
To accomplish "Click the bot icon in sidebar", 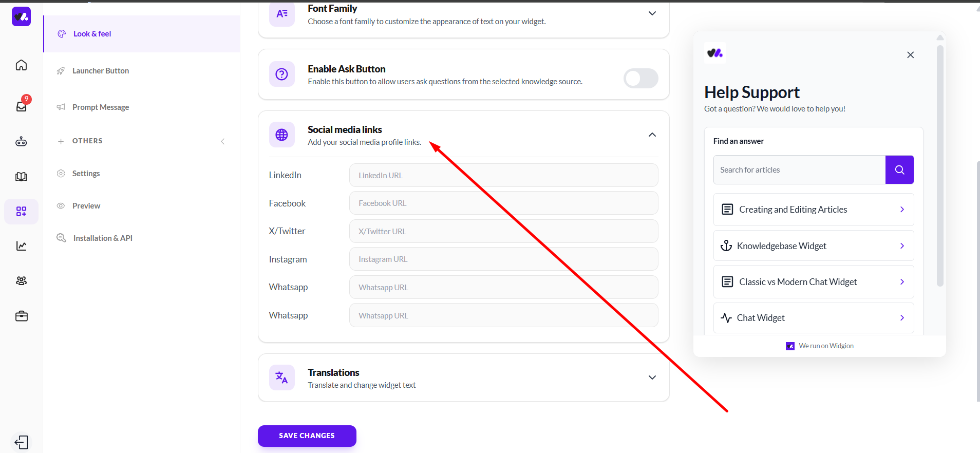I will (x=21, y=142).
